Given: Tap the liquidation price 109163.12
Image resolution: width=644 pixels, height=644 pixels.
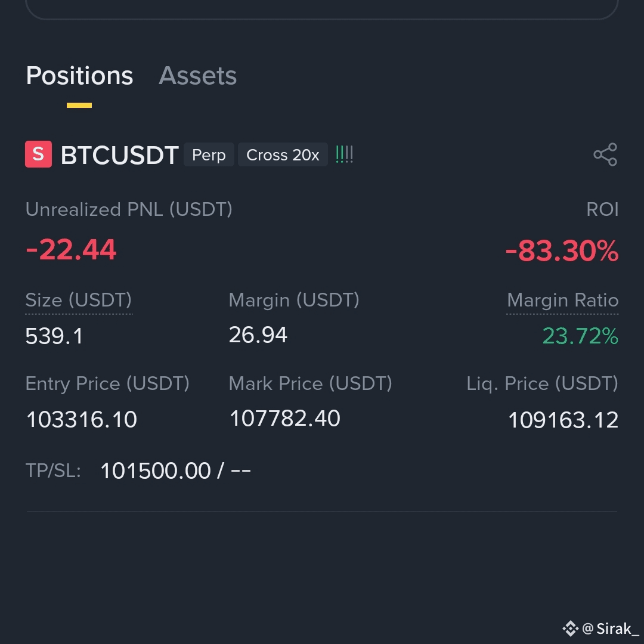Looking at the screenshot, I should click(x=563, y=420).
